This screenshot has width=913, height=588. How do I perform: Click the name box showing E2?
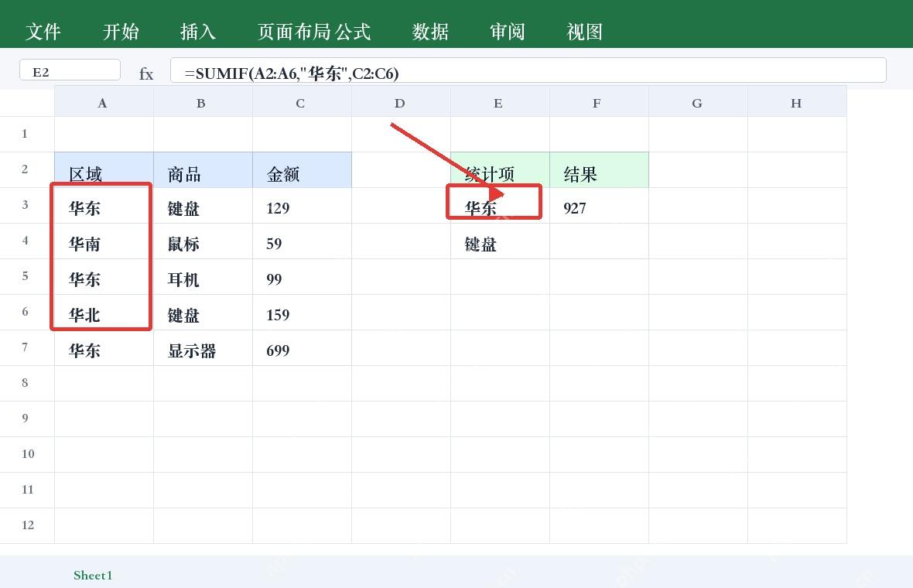point(70,70)
